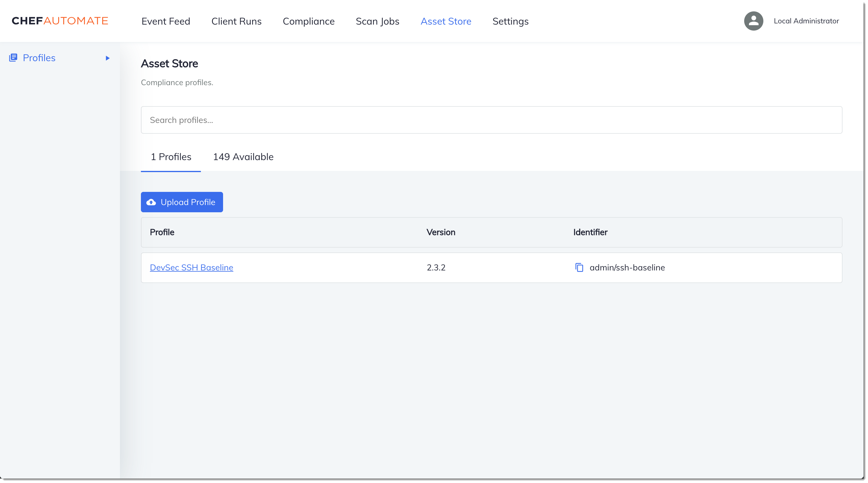Click the copy identifier icon for ssh-baseline

click(x=579, y=267)
